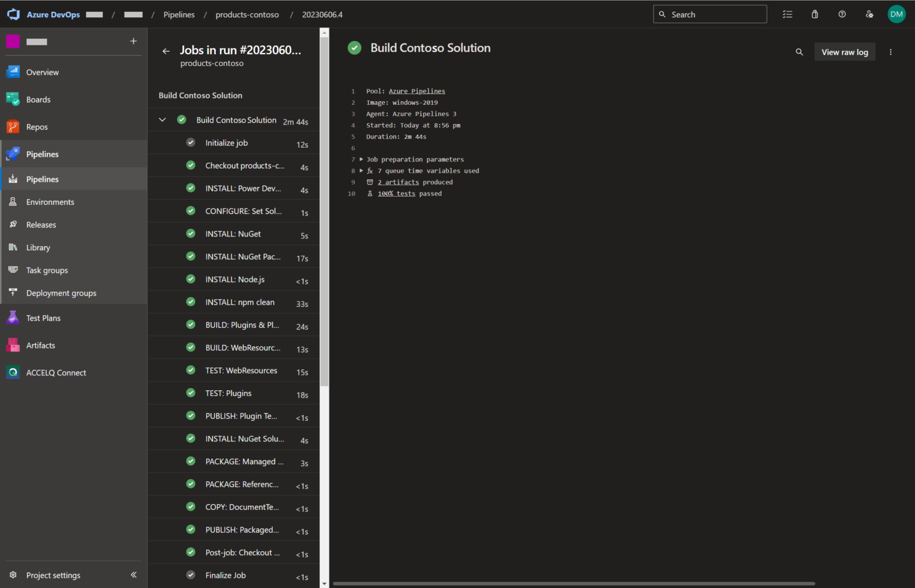Open Repos in the sidebar
915x588 pixels.
[x=74, y=127]
